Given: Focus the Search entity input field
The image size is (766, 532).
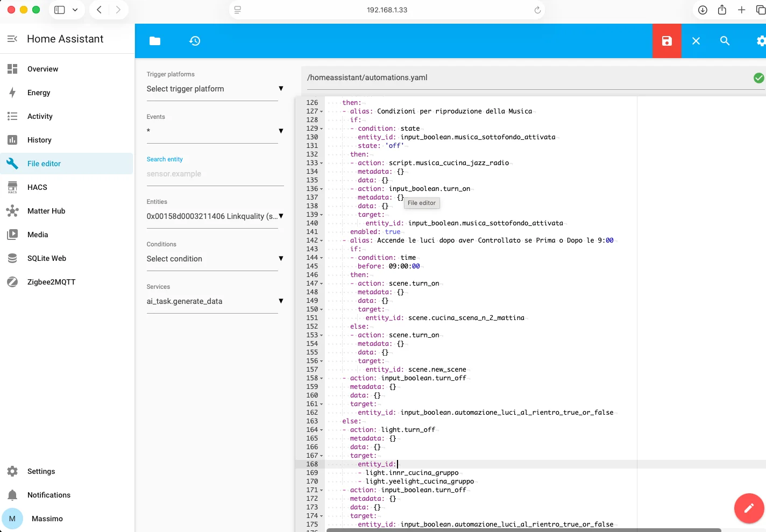Looking at the screenshot, I should click(215, 174).
